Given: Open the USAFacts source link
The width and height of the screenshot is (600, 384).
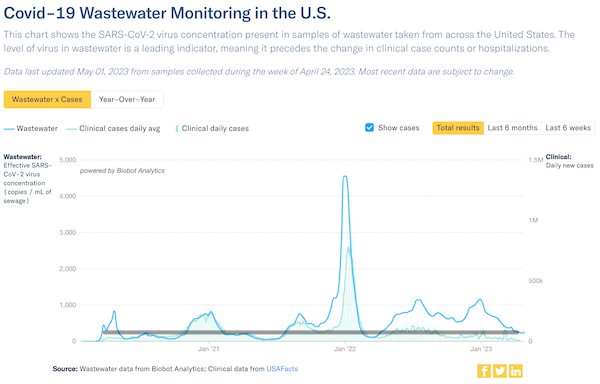Looking at the screenshot, I should click(x=282, y=369).
